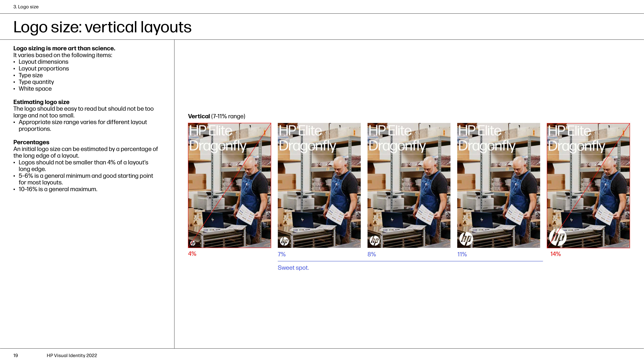The height and width of the screenshot is (362, 644).
Task: Select the 14% sample layout thumbnail
Action: click(588, 185)
